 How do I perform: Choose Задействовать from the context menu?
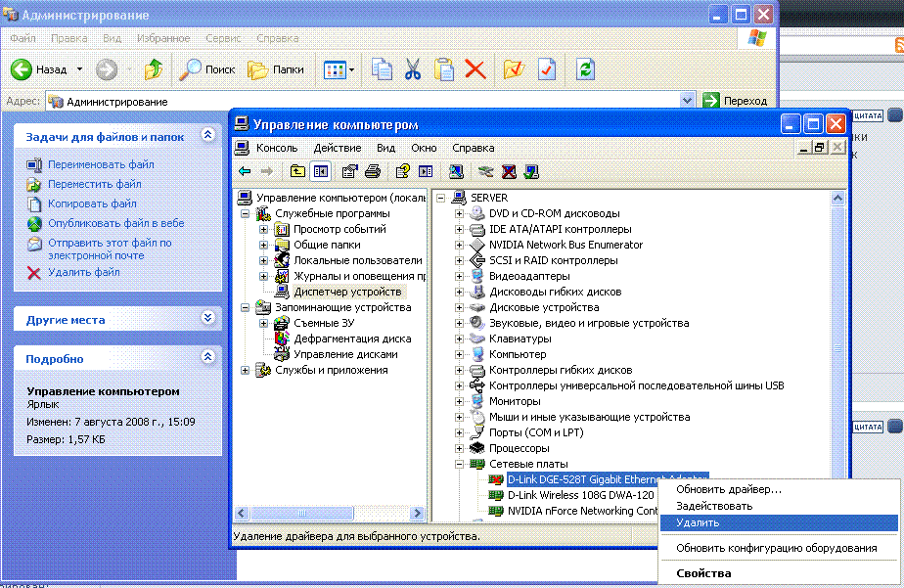click(x=779, y=506)
